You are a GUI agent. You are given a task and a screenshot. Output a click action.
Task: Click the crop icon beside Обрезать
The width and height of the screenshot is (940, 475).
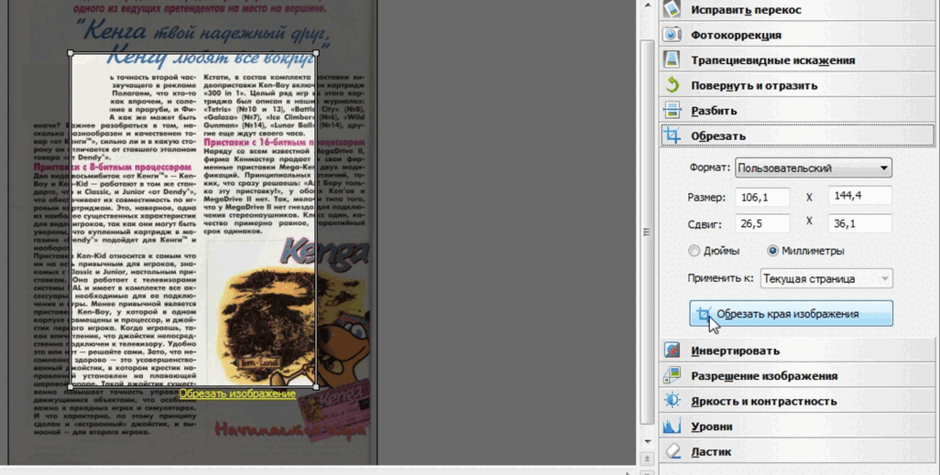tap(672, 136)
